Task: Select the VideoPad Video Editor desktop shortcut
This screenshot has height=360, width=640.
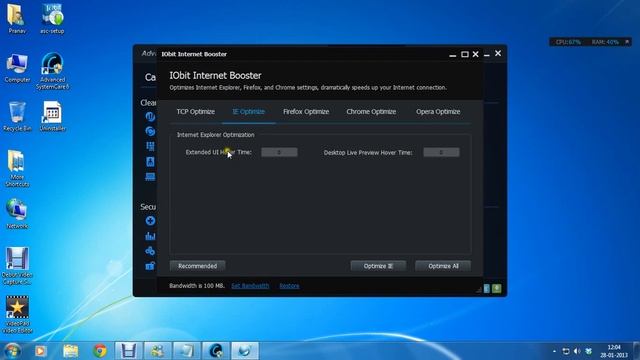Action: pyautogui.click(x=17, y=315)
